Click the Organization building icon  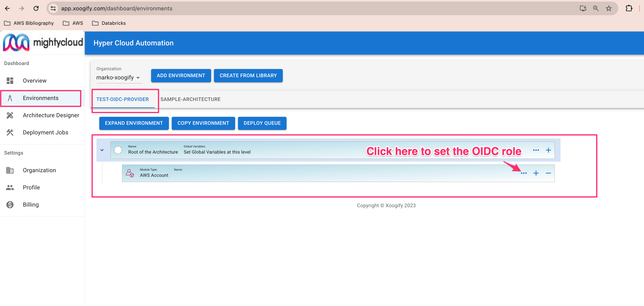10,170
